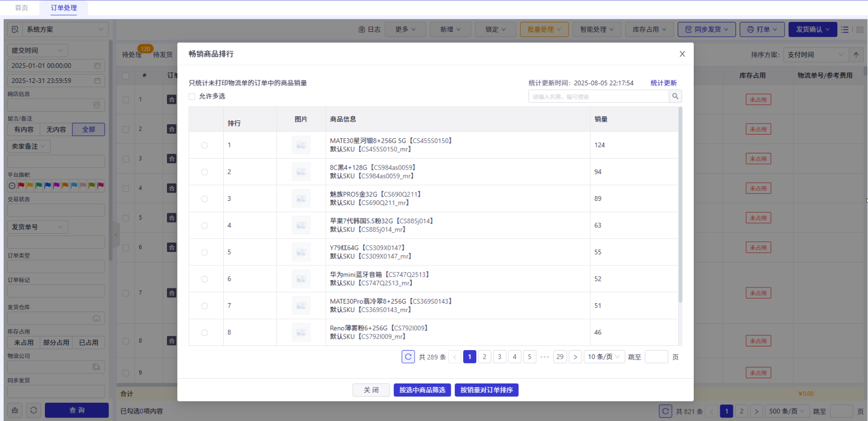Screen dimensions: 868x421
Task: Expand the 智能处理 dropdown
Action: 597,30
